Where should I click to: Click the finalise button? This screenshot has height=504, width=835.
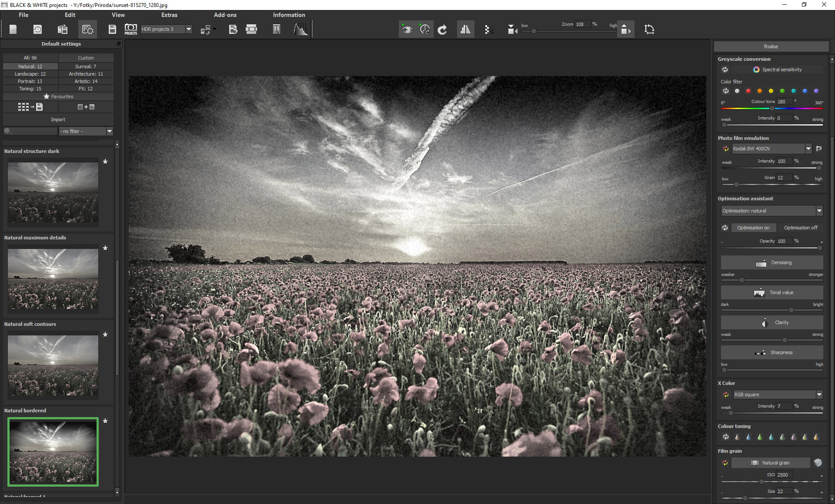click(x=771, y=46)
